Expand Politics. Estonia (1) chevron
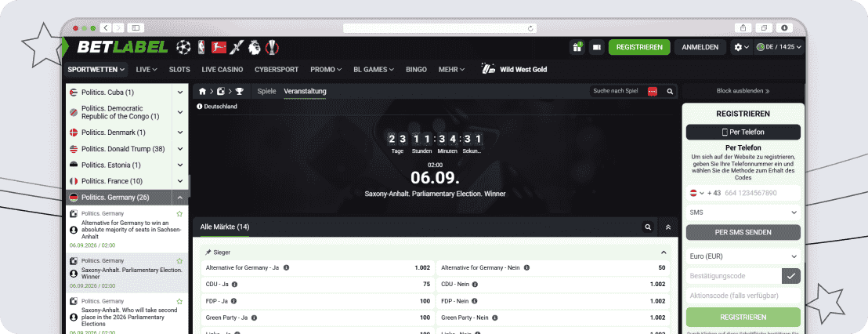Image resolution: width=868 pixels, height=334 pixels. pos(180,165)
